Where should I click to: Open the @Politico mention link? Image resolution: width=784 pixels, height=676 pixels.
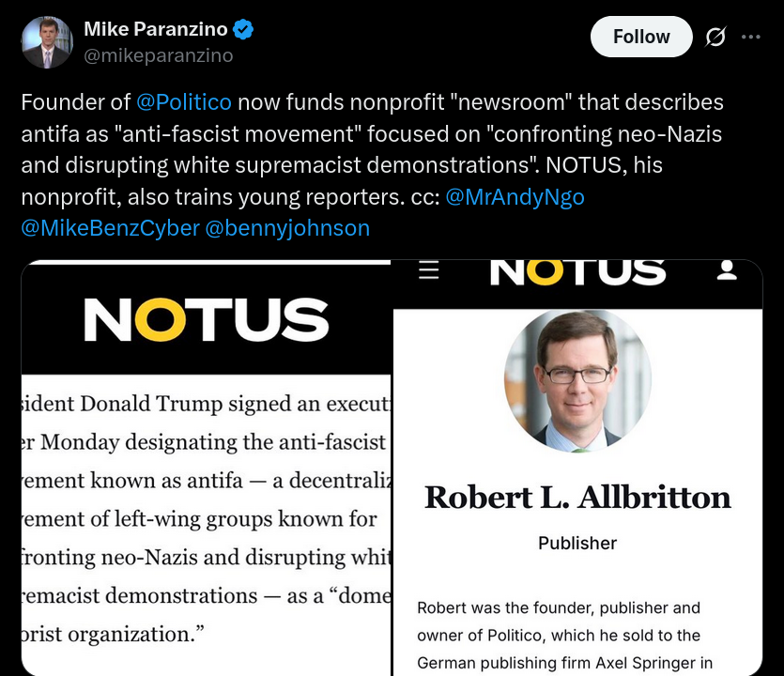click(x=184, y=102)
